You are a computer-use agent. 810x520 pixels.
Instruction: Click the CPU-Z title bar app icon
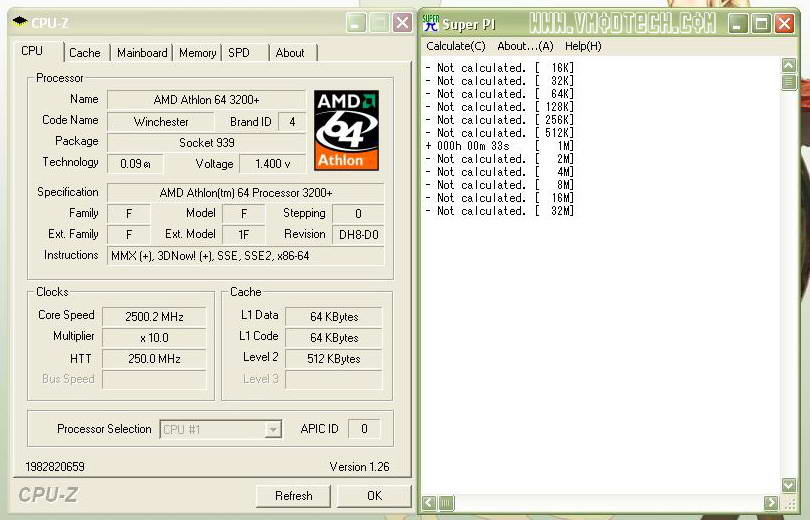(x=20, y=22)
